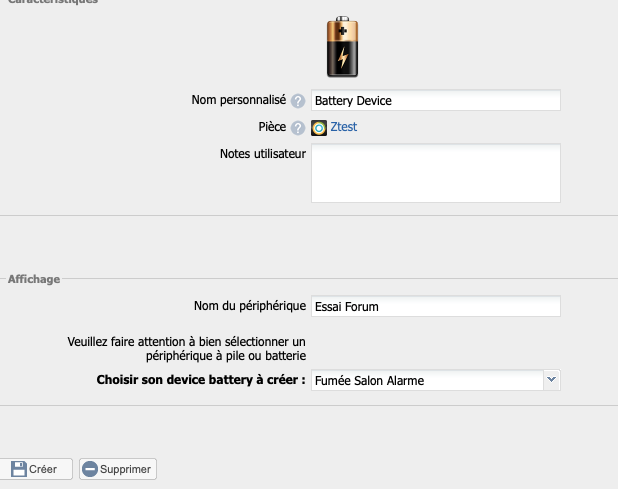The height and width of the screenshot is (489, 618).
Task: Focus the Nom du périphérique field
Action: tap(435, 306)
